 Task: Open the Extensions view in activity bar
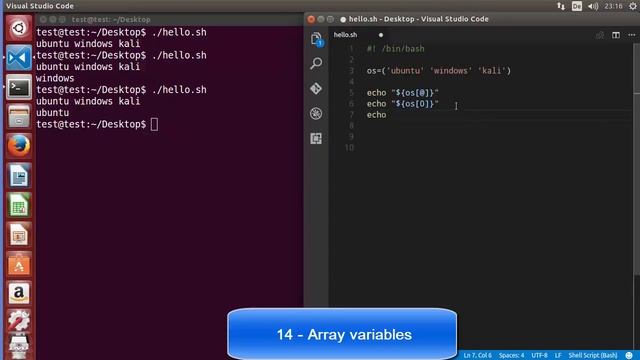click(316, 138)
